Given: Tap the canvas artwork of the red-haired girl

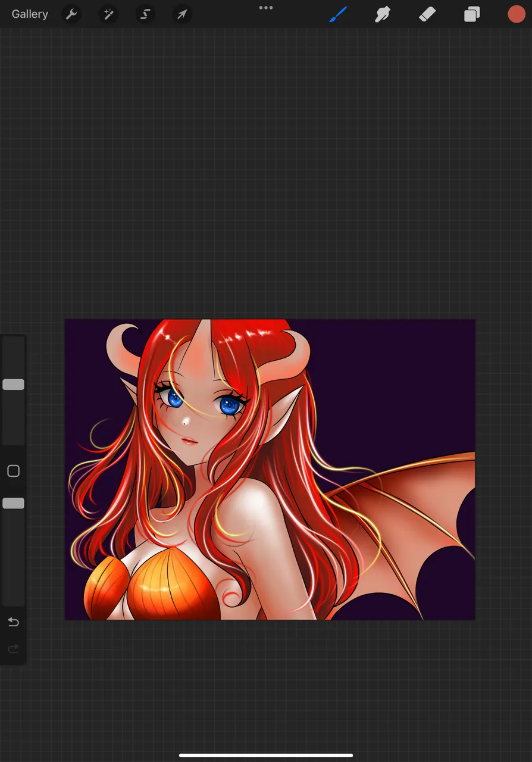Looking at the screenshot, I should point(270,470).
